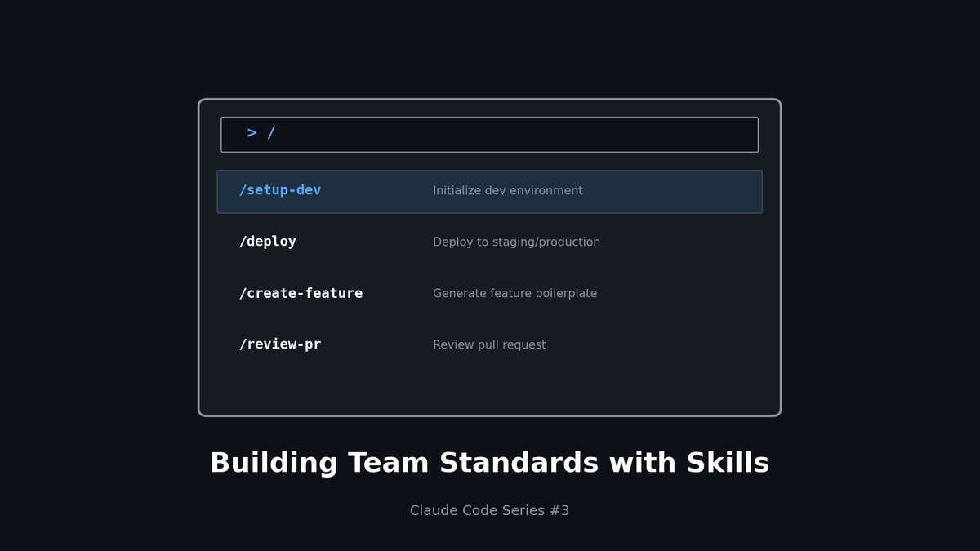This screenshot has width=980, height=551.
Task: Click inside the slash command input field
Action: [490, 134]
